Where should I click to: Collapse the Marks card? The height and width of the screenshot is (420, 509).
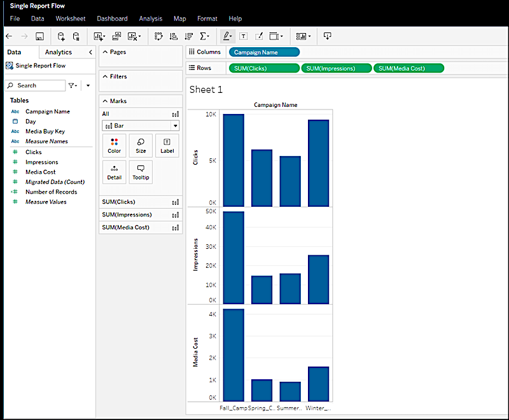[x=105, y=101]
